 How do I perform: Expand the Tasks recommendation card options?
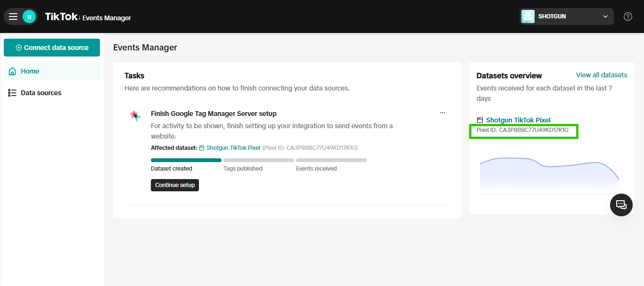pyautogui.click(x=442, y=113)
